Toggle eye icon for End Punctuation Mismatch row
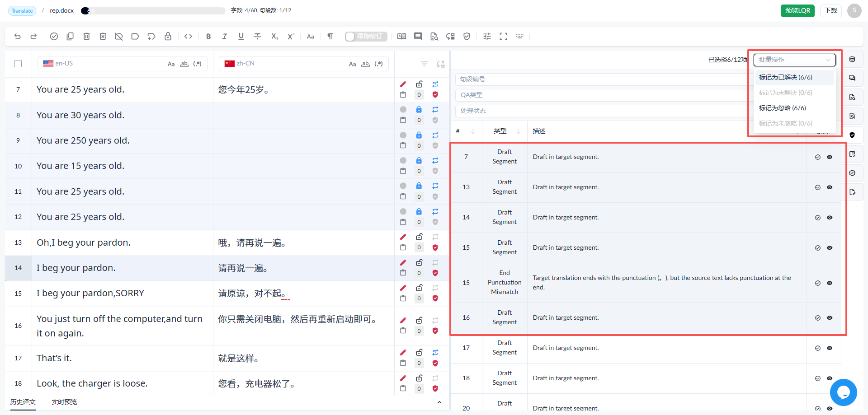This screenshot has width=868, height=415. click(830, 283)
